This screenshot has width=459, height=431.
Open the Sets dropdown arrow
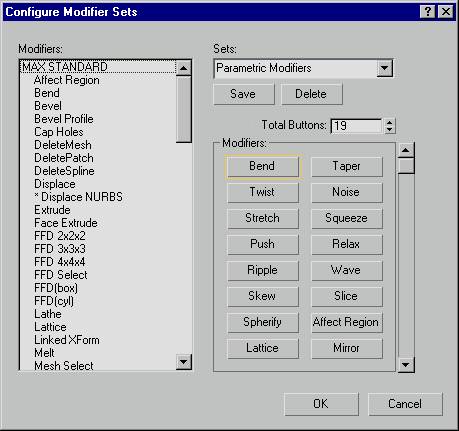pos(384,68)
